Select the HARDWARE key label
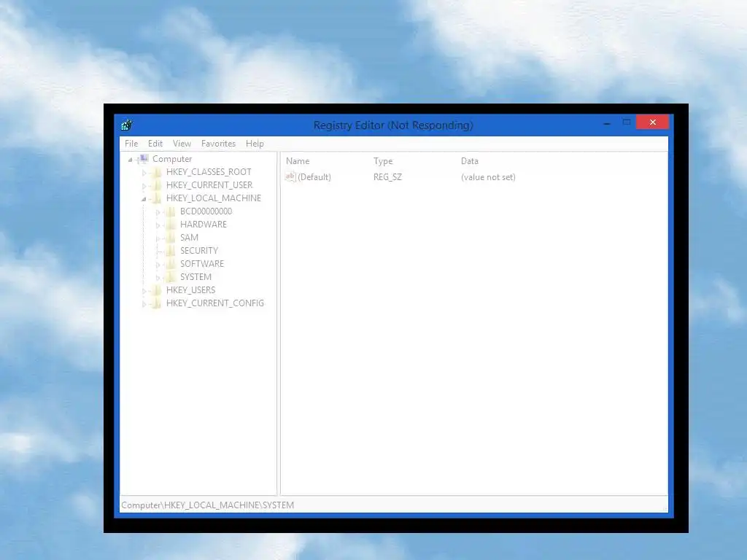 point(204,225)
